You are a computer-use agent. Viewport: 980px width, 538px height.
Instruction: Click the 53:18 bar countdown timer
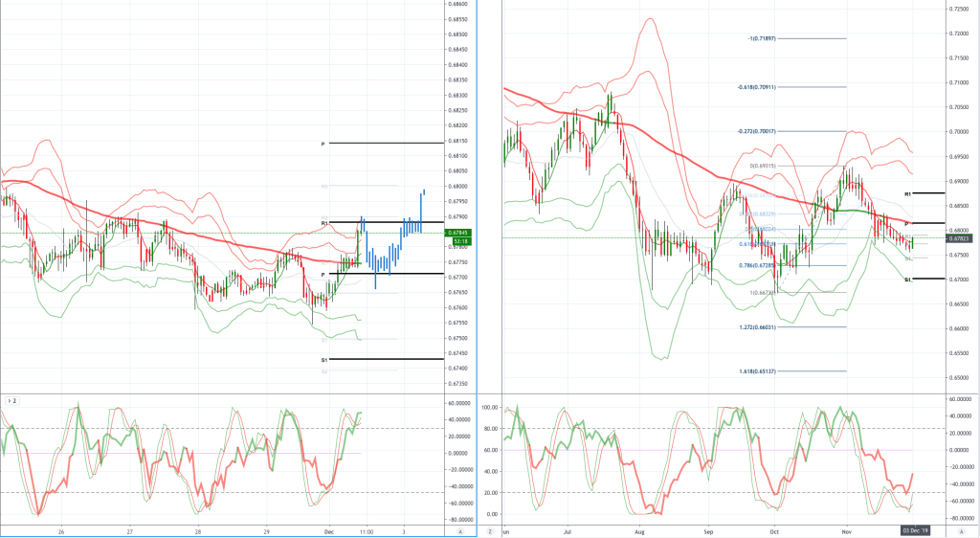458,240
